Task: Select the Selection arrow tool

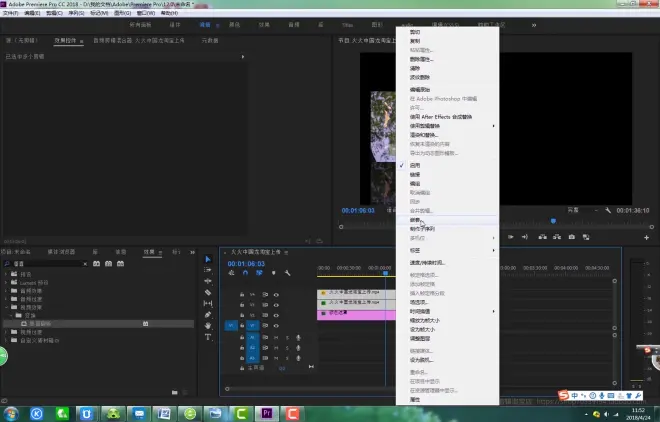Action: click(208, 259)
